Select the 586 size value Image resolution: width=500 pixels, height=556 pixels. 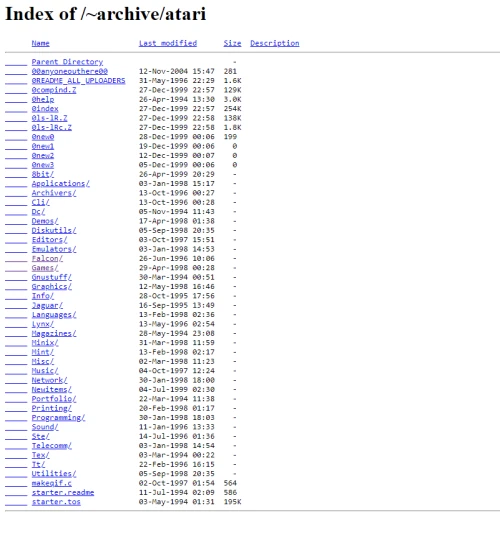230,493
